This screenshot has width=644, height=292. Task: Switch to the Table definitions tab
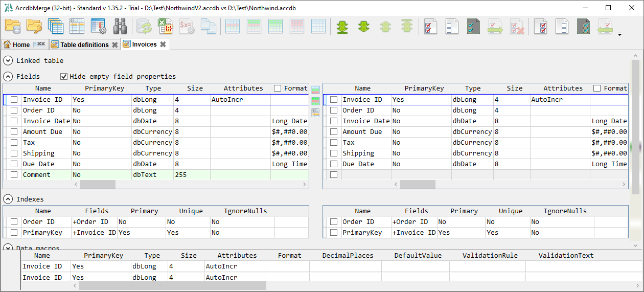point(84,44)
